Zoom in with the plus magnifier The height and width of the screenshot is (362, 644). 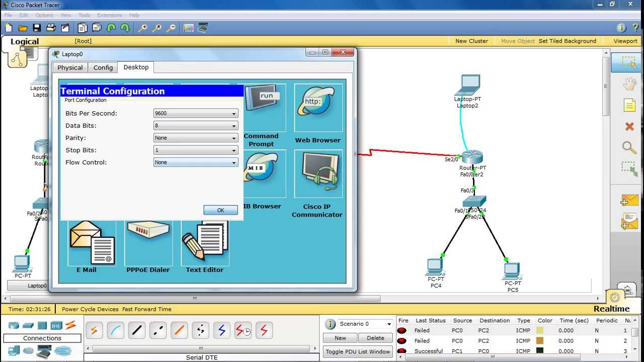(142, 28)
